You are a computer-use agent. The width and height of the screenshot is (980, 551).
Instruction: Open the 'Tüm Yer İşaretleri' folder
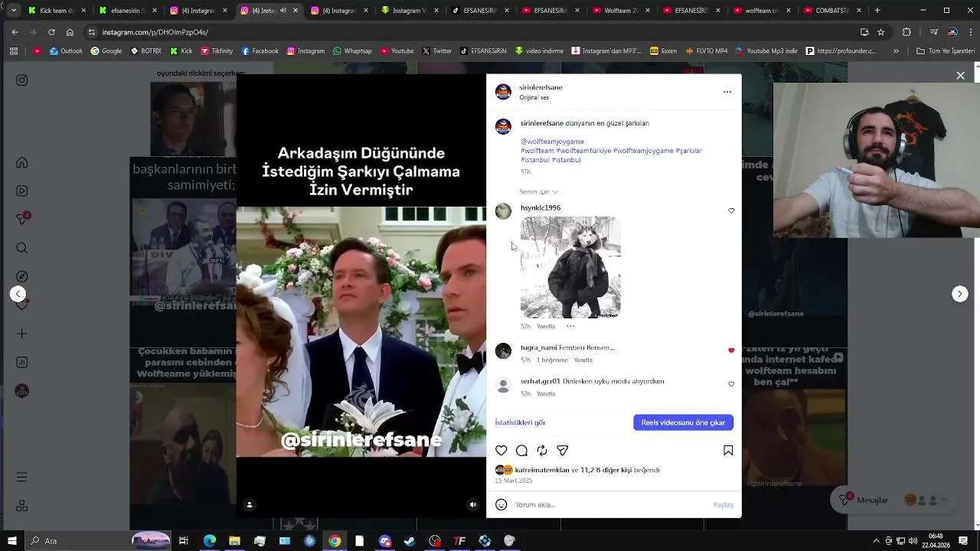click(x=946, y=51)
